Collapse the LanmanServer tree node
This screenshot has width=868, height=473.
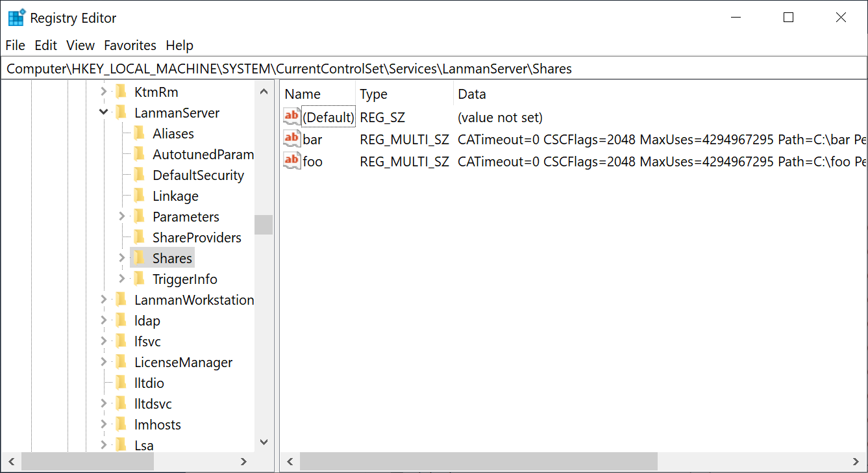(x=103, y=112)
